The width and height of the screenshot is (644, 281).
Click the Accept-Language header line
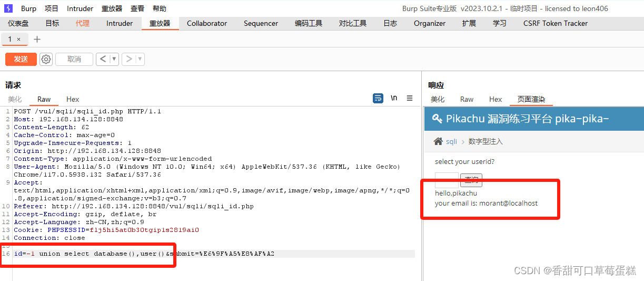79,222
